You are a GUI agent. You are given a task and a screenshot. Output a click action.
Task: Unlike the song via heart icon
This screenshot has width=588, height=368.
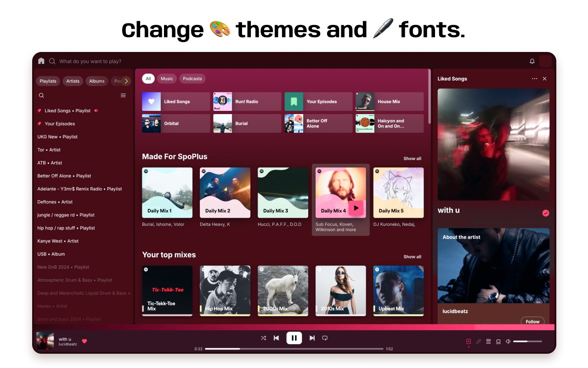(x=85, y=341)
